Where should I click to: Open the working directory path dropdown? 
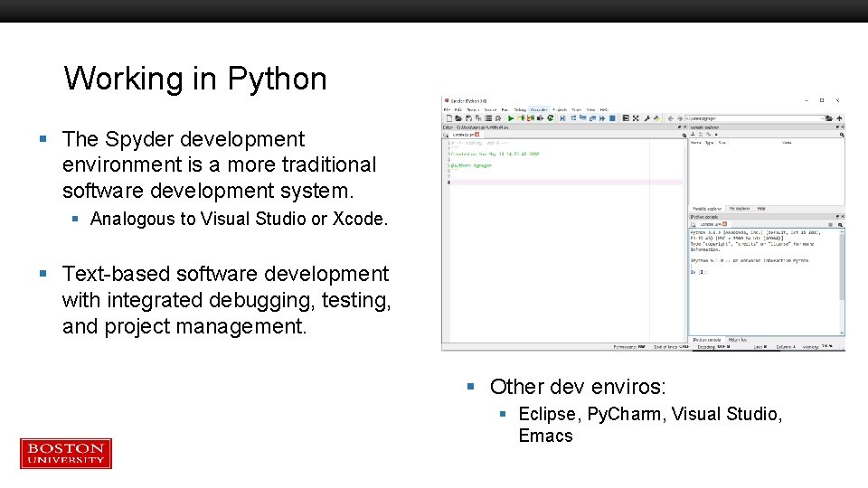click(x=822, y=118)
